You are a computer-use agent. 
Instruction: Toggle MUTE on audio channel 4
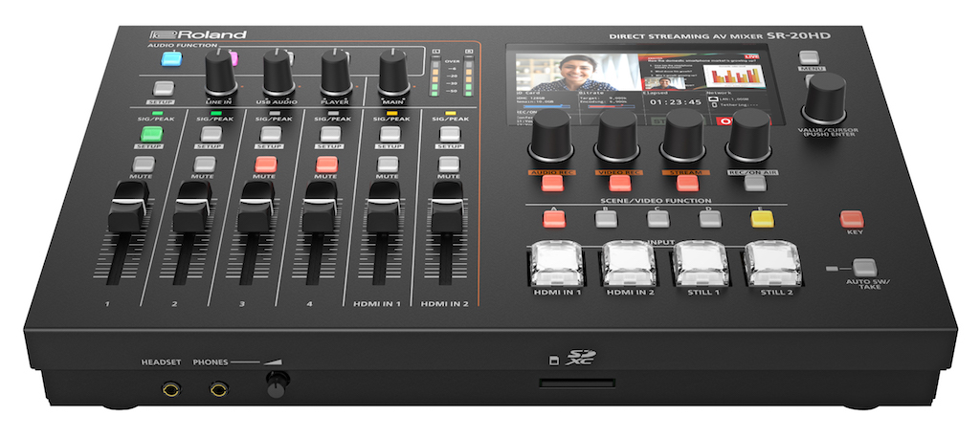tap(326, 164)
